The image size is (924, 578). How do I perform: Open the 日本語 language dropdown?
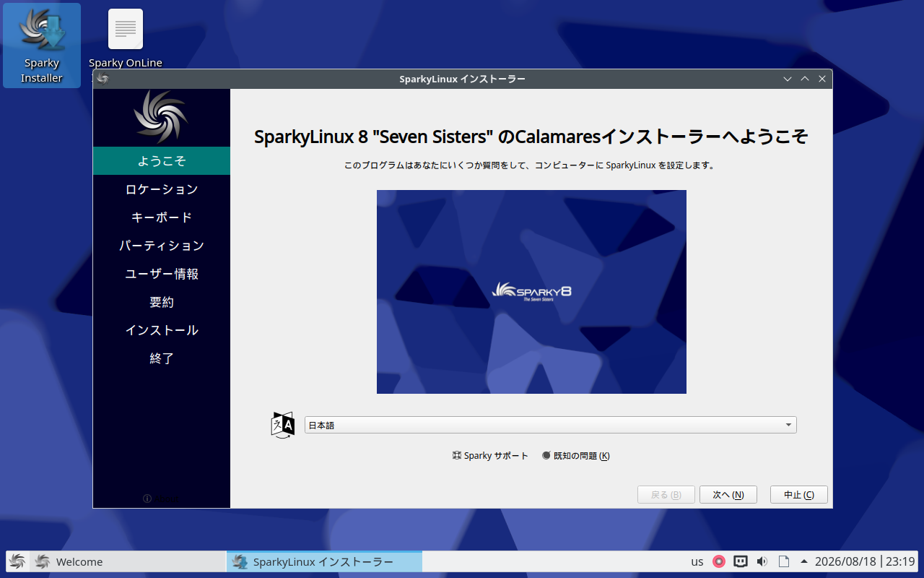[551, 425]
